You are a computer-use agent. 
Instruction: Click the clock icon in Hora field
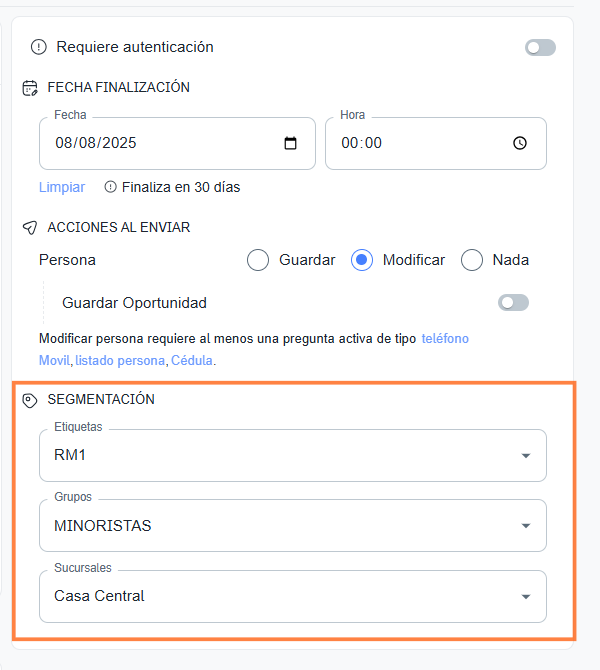pos(520,143)
